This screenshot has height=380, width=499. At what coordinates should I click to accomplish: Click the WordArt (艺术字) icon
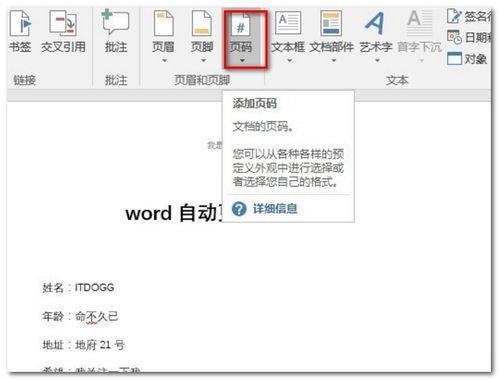pyautogui.click(x=375, y=23)
